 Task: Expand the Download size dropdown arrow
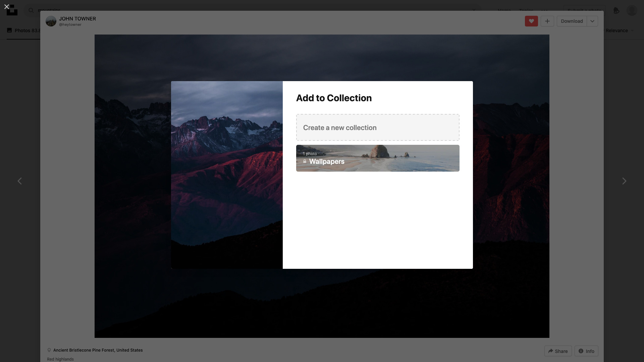592,21
